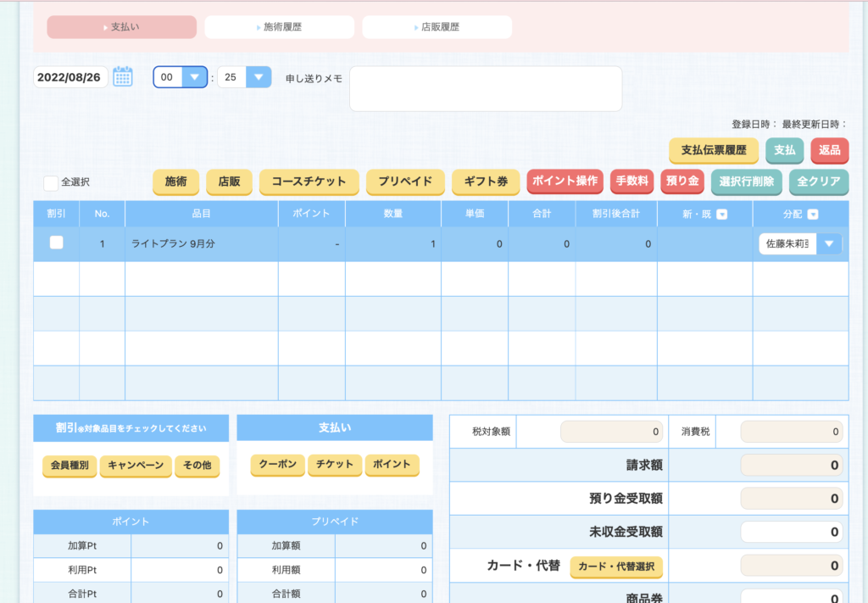Select the 支払い tab
The width and height of the screenshot is (868, 603).
(x=121, y=27)
